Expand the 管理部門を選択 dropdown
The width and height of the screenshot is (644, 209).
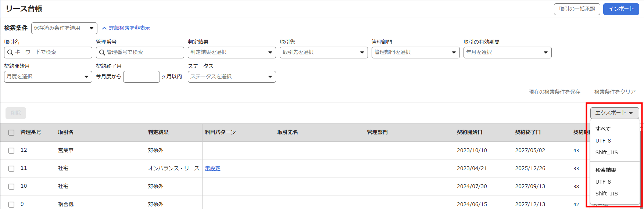[415, 53]
